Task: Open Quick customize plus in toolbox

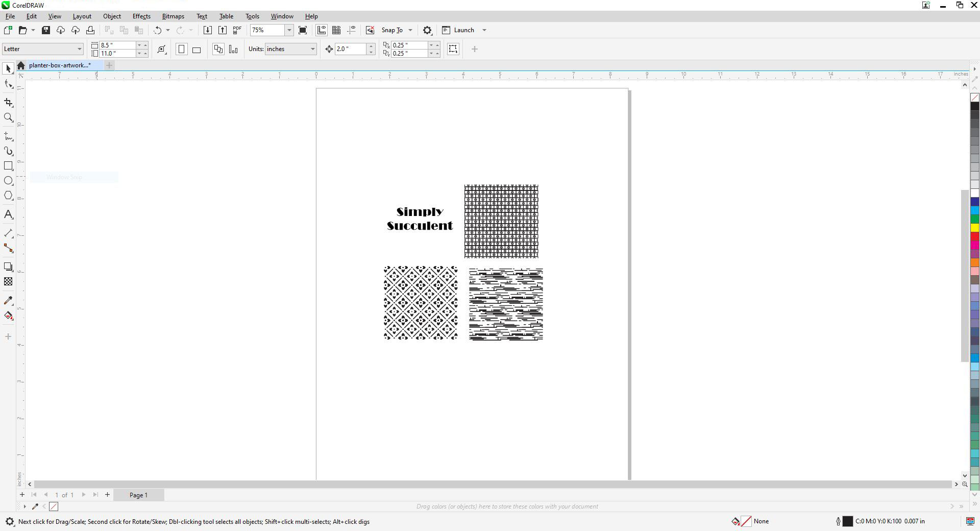Action: tap(8, 336)
